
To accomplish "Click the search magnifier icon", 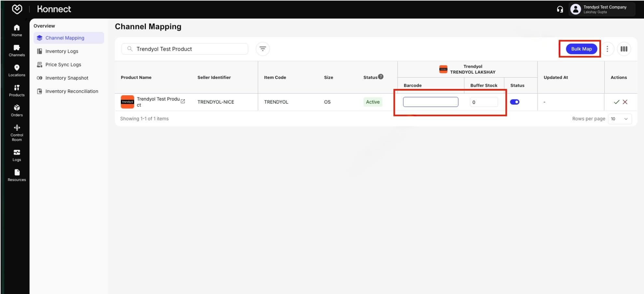I will [x=130, y=49].
